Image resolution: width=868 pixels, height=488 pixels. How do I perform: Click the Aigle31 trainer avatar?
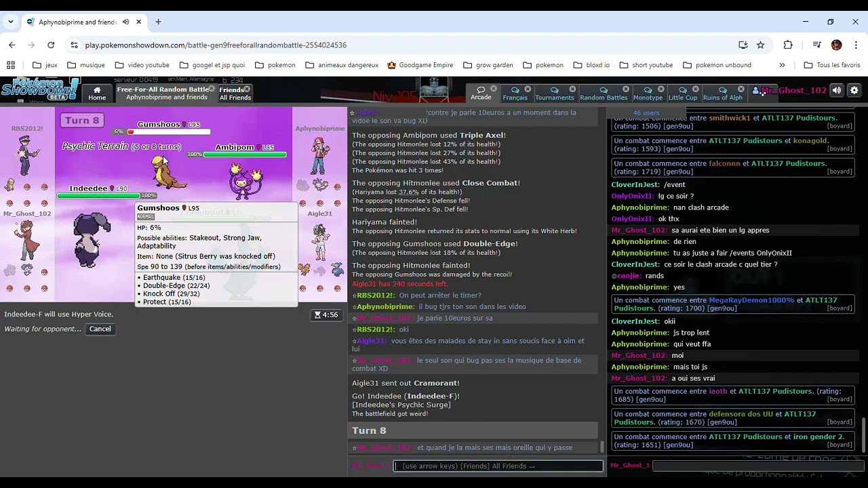pyautogui.click(x=320, y=243)
